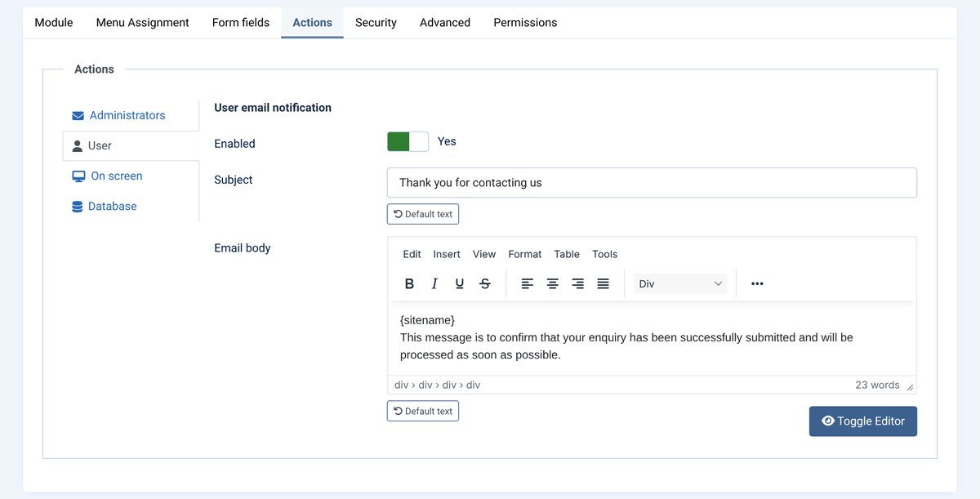Apply strikethrough formatting icon

point(485,283)
